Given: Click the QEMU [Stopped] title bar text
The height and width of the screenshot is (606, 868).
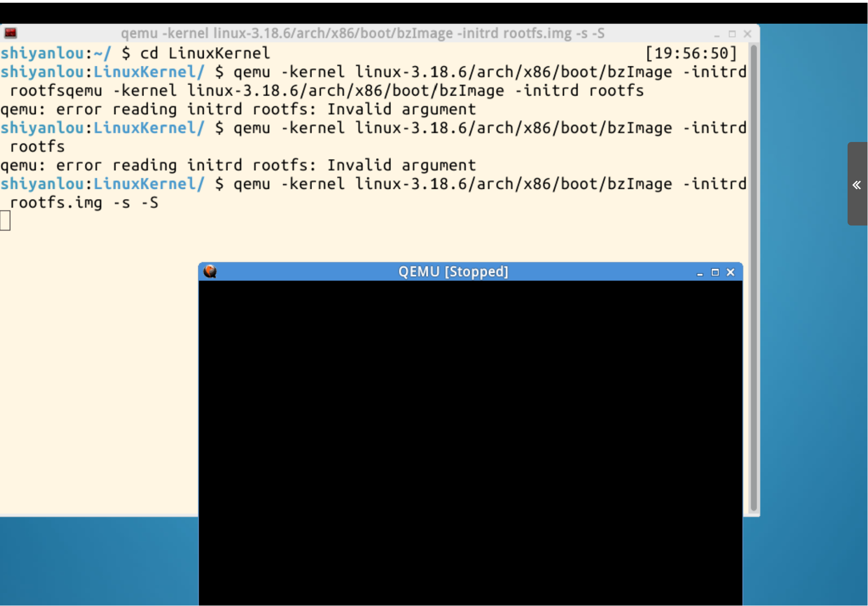Looking at the screenshot, I should pyautogui.click(x=453, y=271).
